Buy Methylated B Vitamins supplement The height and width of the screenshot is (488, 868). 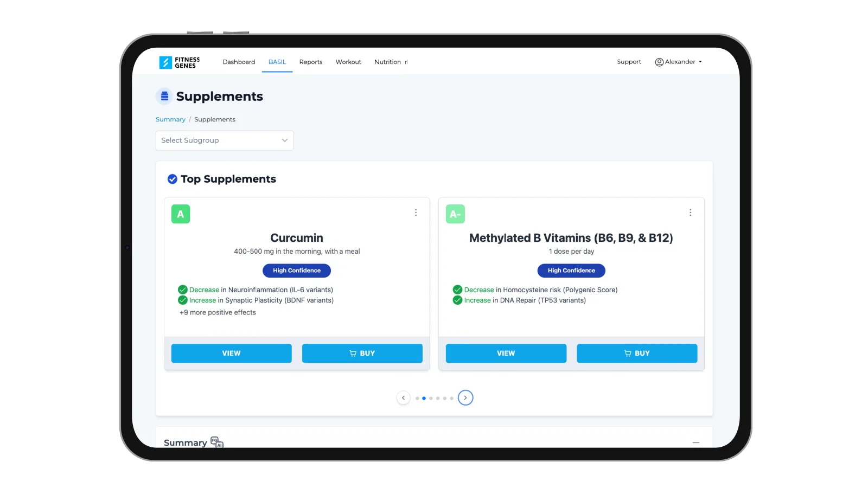637,354
